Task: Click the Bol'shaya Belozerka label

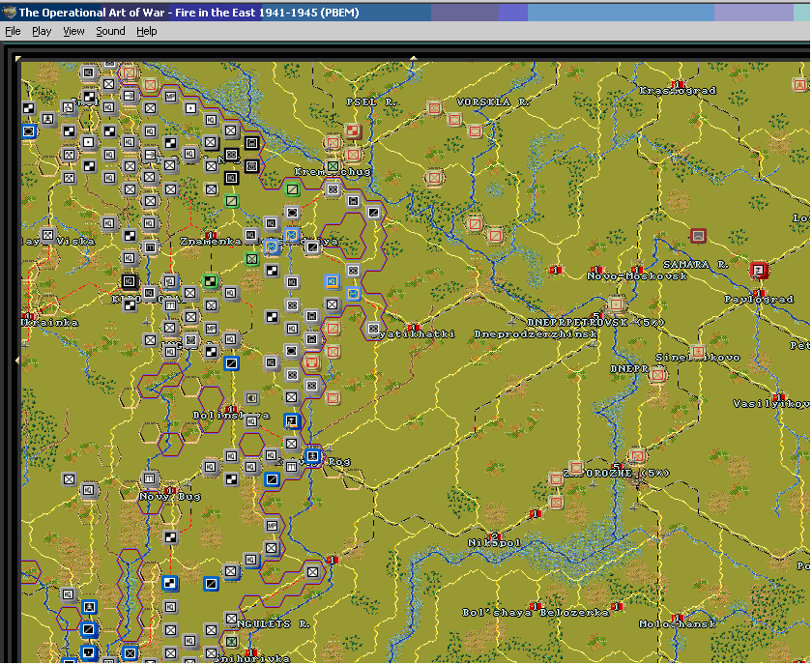Action: (x=536, y=613)
